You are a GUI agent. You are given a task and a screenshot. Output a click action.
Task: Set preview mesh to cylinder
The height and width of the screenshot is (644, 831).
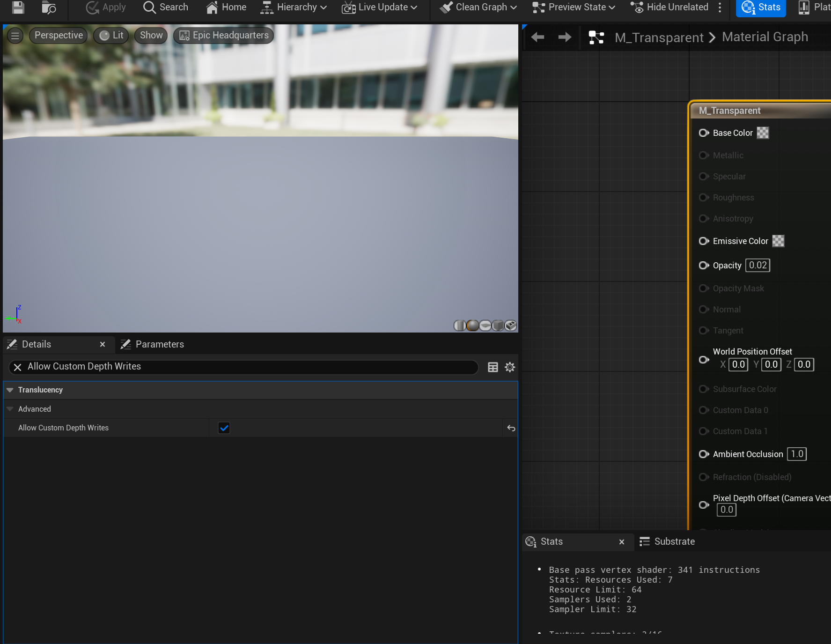pos(460,326)
